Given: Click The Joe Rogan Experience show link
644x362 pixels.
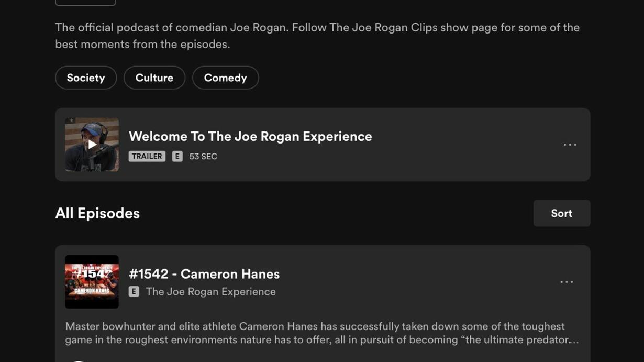Looking at the screenshot, I should 210,292.
